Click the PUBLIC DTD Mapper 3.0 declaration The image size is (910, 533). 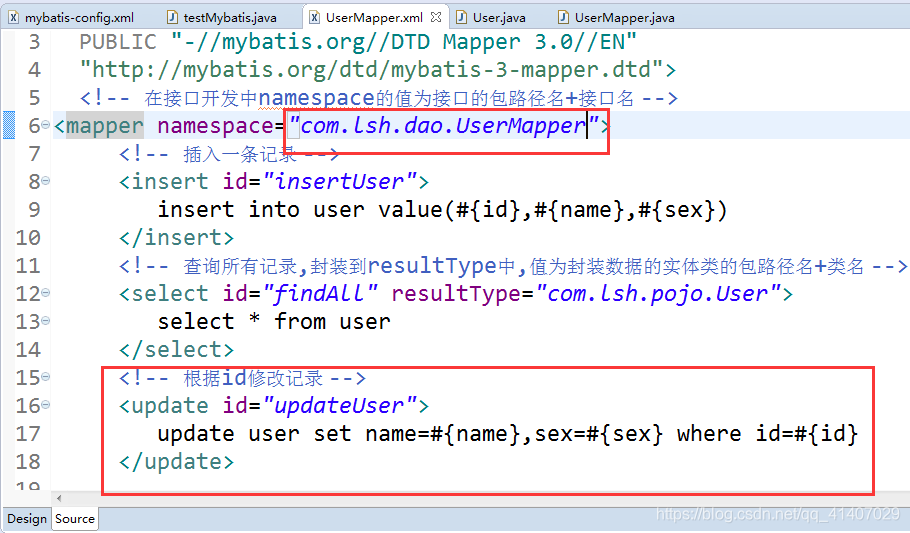(x=358, y=42)
